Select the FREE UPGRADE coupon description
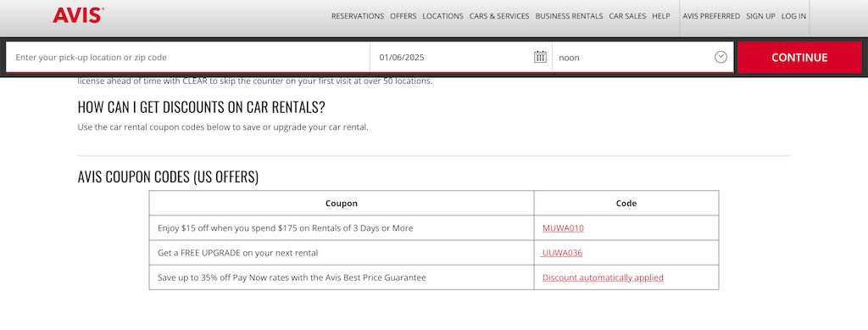 (x=238, y=253)
